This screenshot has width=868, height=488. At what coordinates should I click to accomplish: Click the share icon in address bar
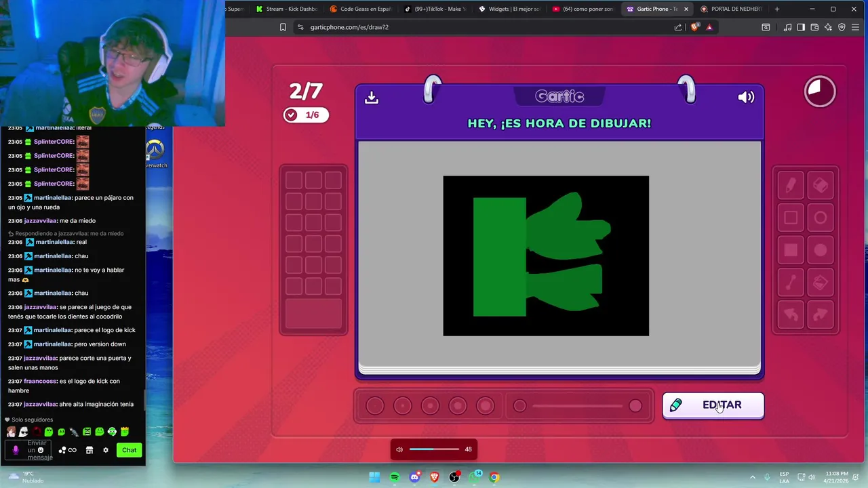(x=678, y=27)
